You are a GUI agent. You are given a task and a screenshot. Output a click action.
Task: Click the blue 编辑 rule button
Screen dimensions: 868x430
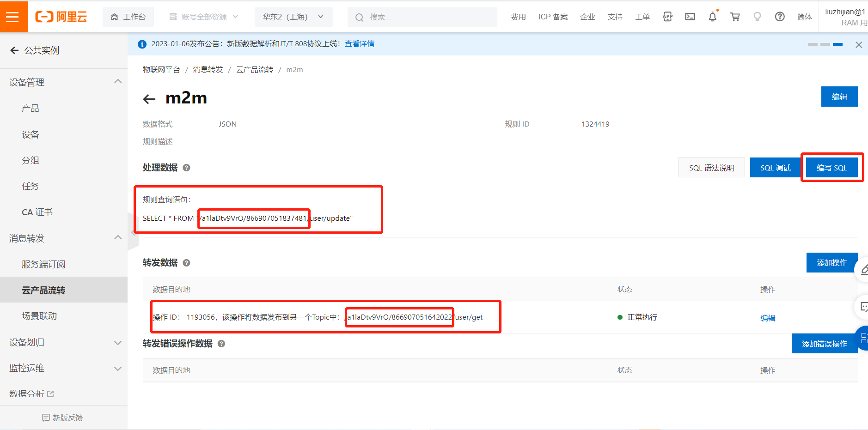click(x=839, y=97)
